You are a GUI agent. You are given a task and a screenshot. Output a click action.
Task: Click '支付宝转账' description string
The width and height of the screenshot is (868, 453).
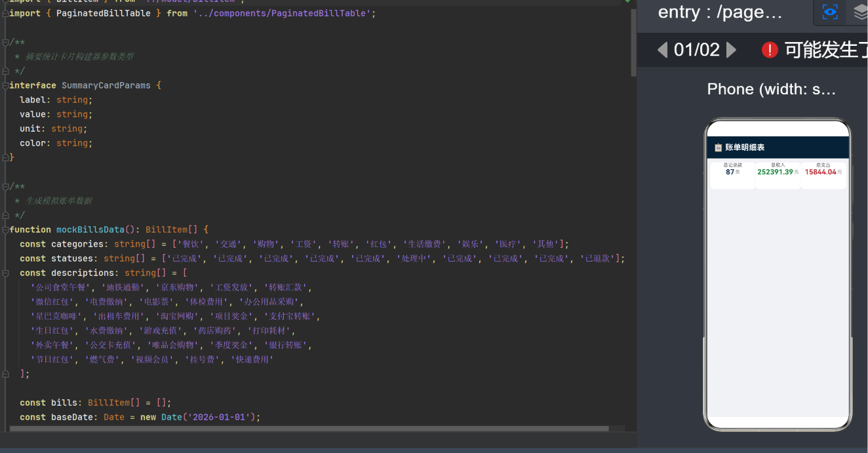291,316
